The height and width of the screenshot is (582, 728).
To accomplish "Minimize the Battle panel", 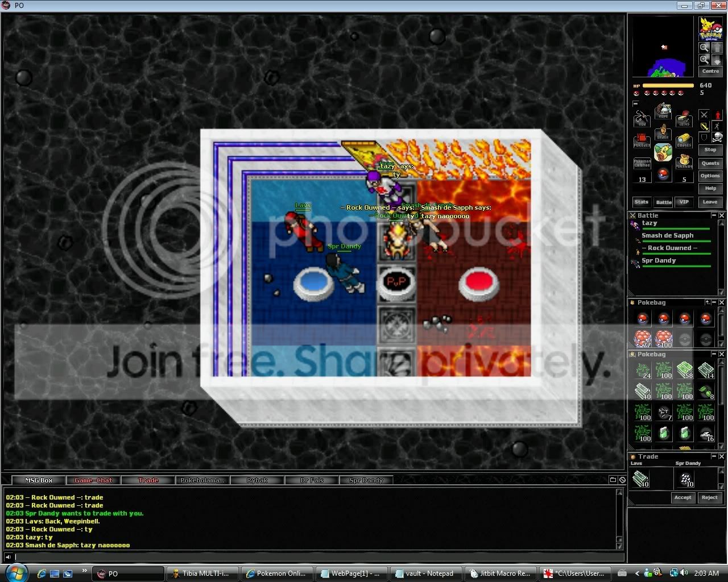I will tap(714, 215).
